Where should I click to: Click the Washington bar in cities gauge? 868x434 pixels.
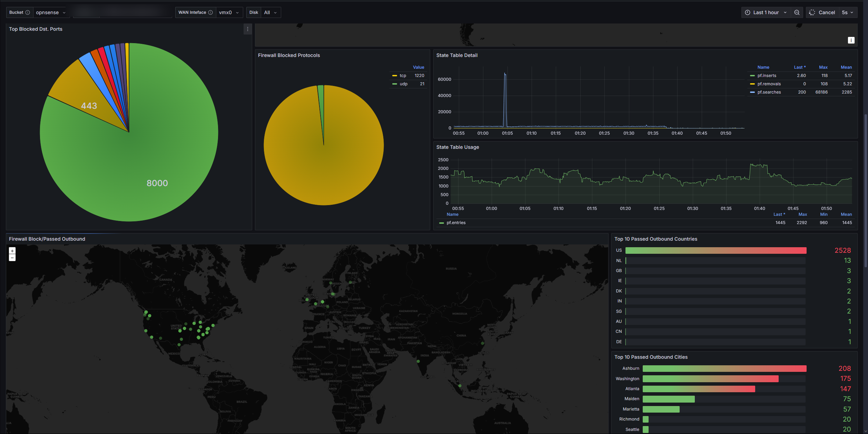pos(710,379)
